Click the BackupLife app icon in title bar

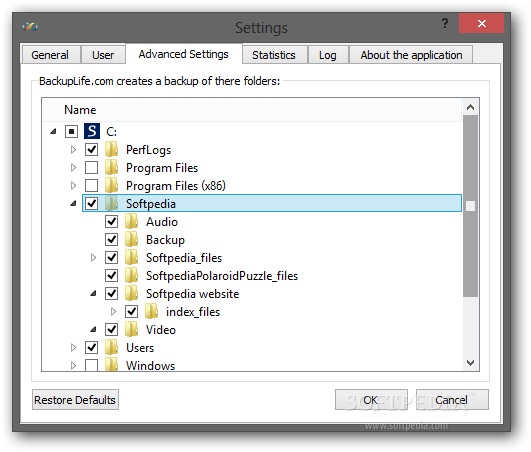(x=30, y=26)
